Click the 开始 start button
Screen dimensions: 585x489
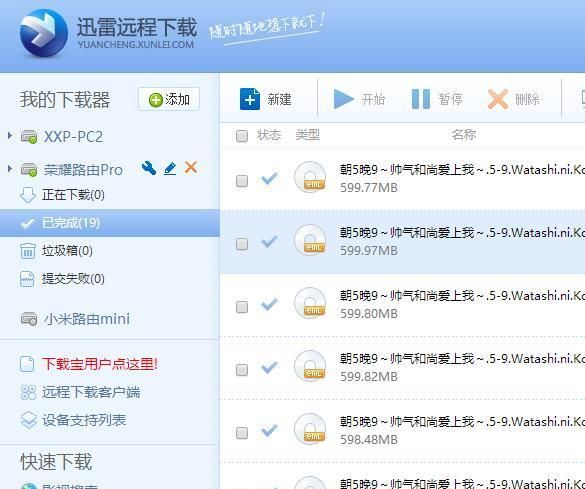coord(359,99)
